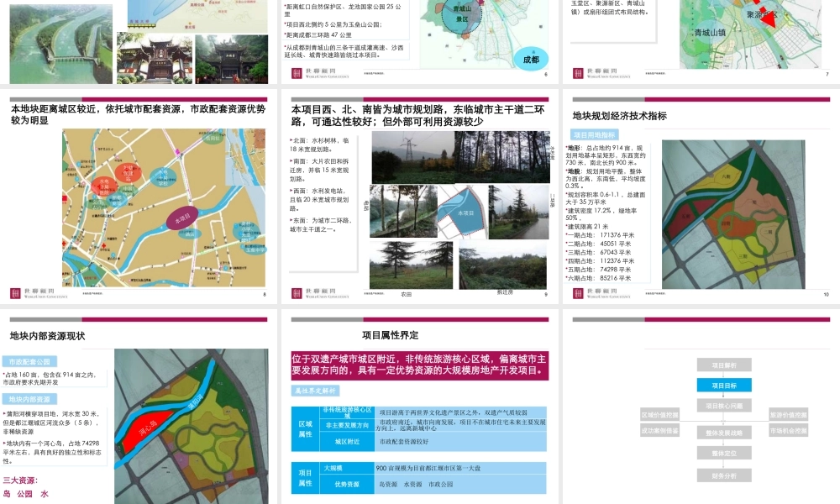Viewport: 840px width, 504px height.
Task: Open slide 12 titled 项目属性界定
Action: tap(419, 407)
